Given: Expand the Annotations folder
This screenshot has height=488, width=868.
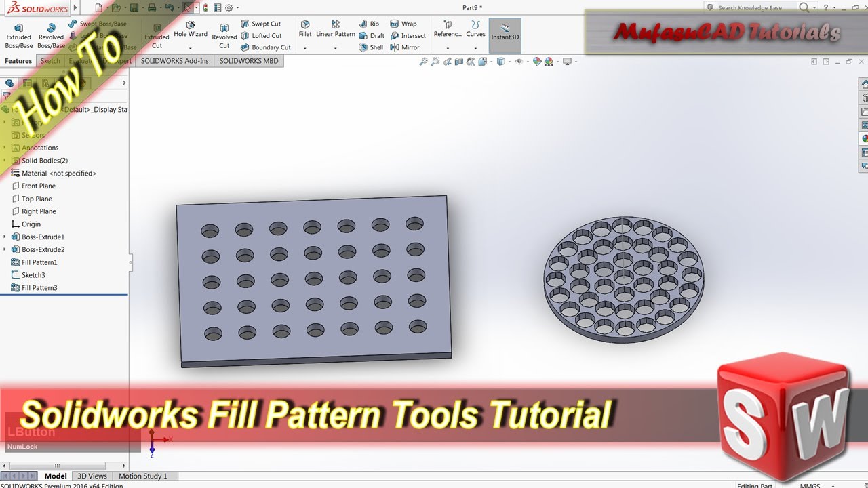Looking at the screenshot, I should (x=5, y=148).
